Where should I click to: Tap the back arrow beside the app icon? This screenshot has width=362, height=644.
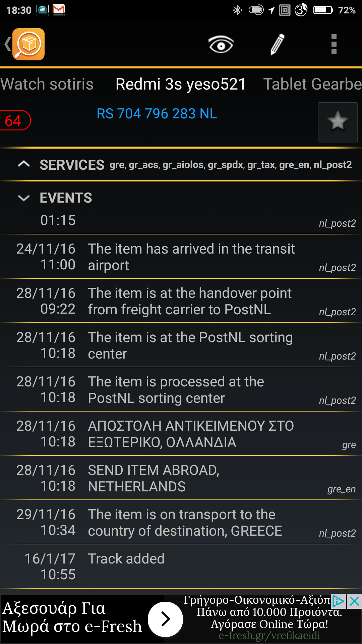(x=7, y=44)
